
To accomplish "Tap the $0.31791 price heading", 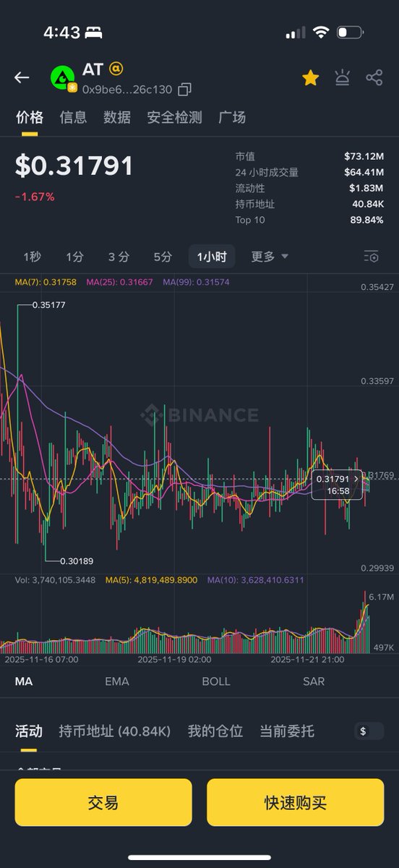I will point(74,166).
